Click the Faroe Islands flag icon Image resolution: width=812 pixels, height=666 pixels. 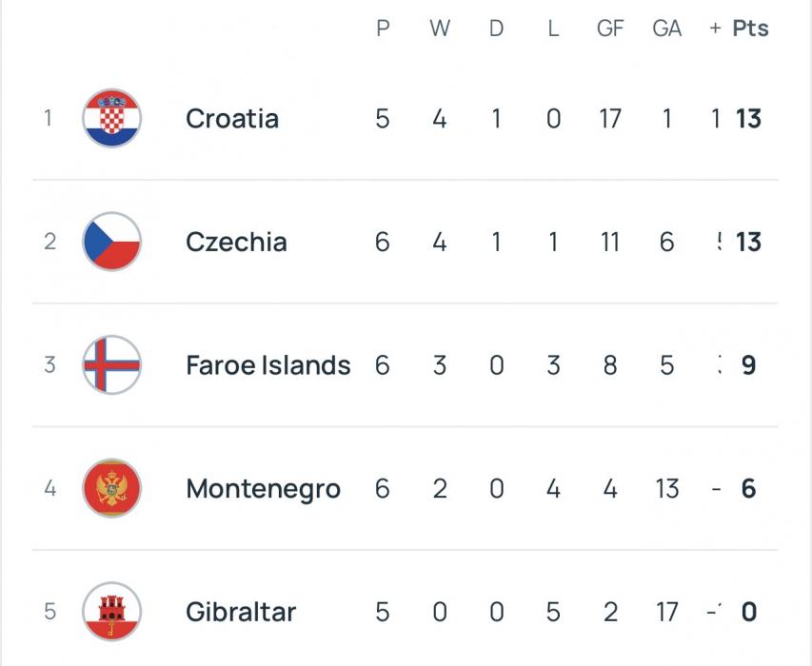pos(112,365)
